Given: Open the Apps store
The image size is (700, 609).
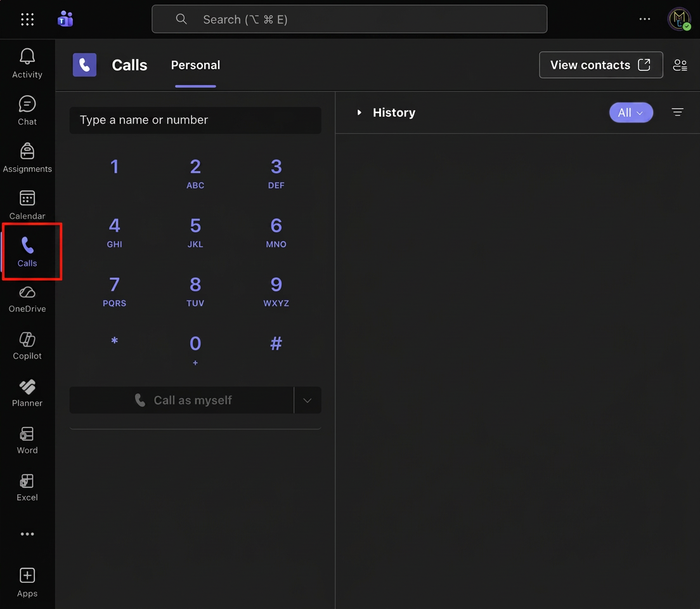Looking at the screenshot, I should pyautogui.click(x=27, y=582).
